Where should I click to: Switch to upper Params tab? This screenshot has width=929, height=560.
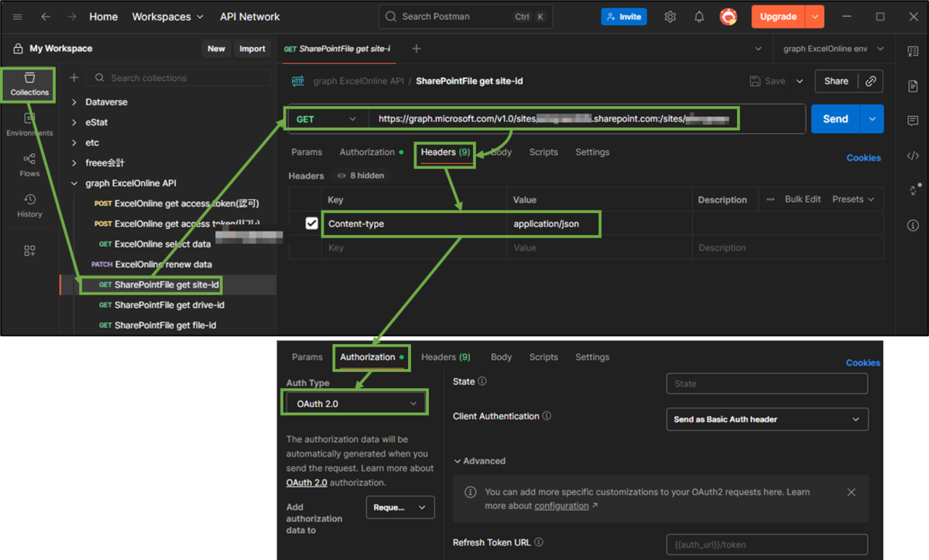[307, 152]
